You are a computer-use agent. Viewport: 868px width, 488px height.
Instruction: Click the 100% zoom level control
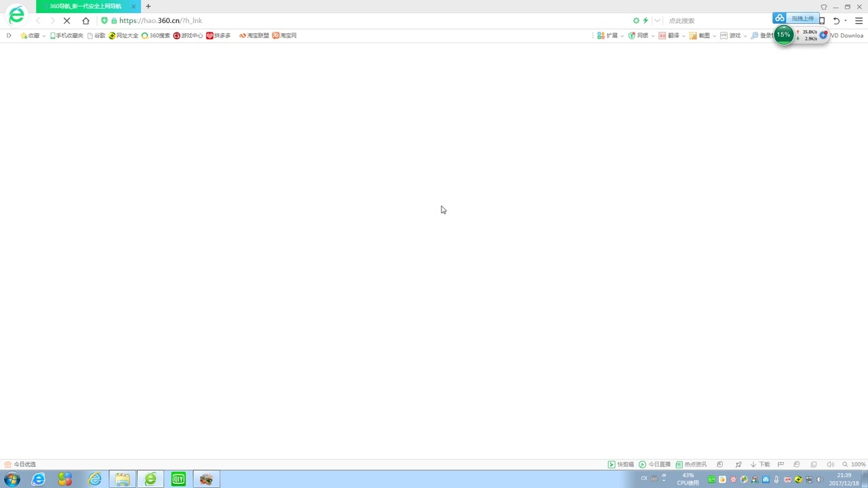(854, 465)
